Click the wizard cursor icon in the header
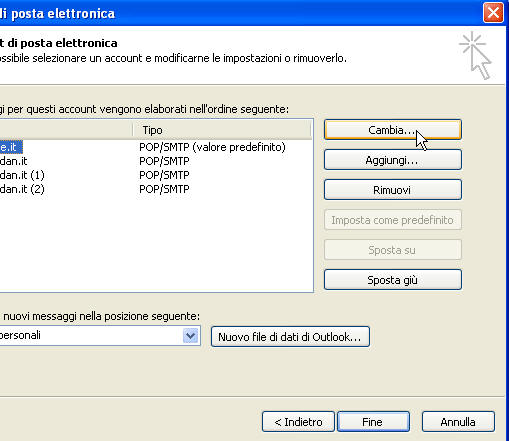Screen dimensions: 509x441 tap(476, 55)
